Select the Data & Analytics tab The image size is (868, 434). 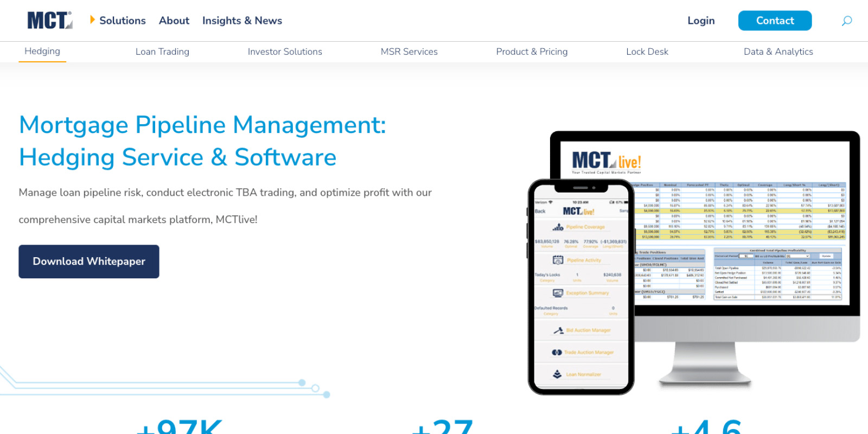click(778, 52)
